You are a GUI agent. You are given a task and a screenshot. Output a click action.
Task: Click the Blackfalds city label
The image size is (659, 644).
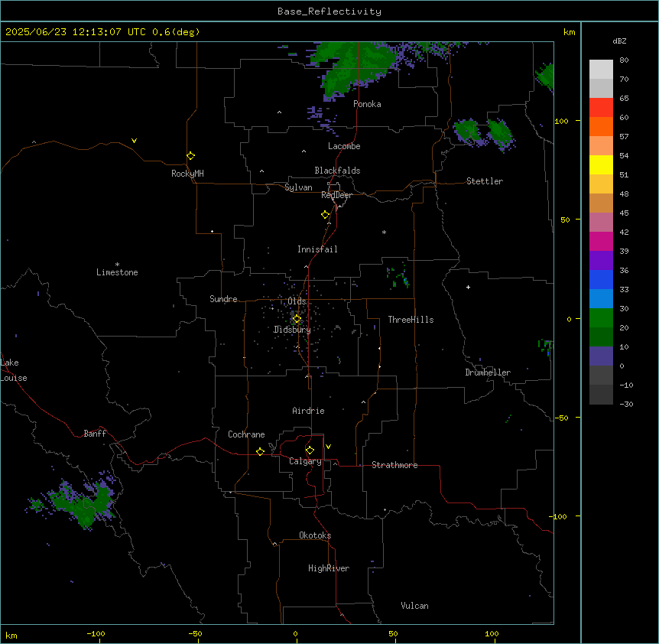[x=337, y=171]
